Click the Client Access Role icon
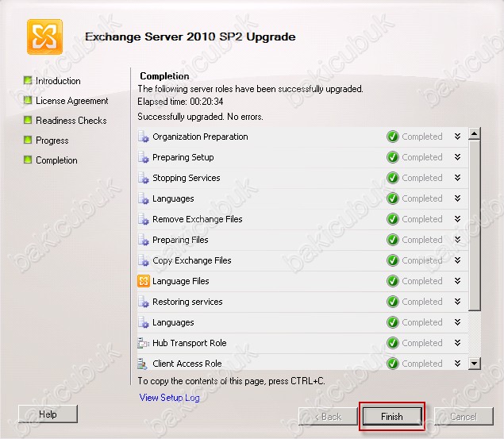Screen dimensions: 504x439 143,364
